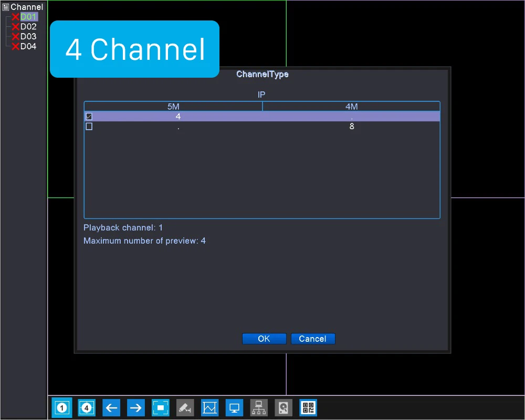This screenshot has width=525, height=420.
Task: Cancel the ChannelType dialog
Action: click(x=313, y=339)
